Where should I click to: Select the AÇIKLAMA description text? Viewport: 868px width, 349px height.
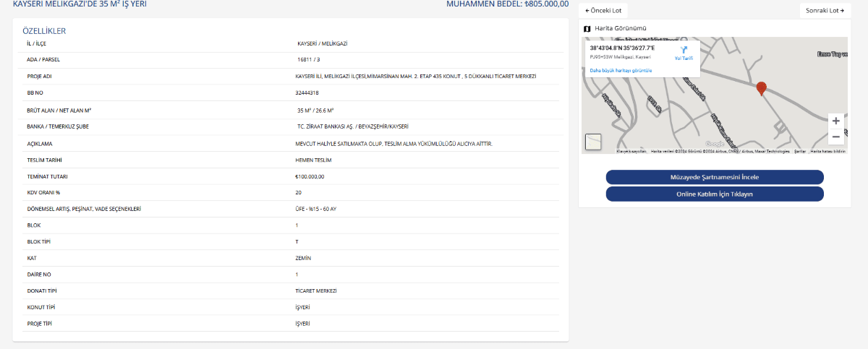click(394, 143)
